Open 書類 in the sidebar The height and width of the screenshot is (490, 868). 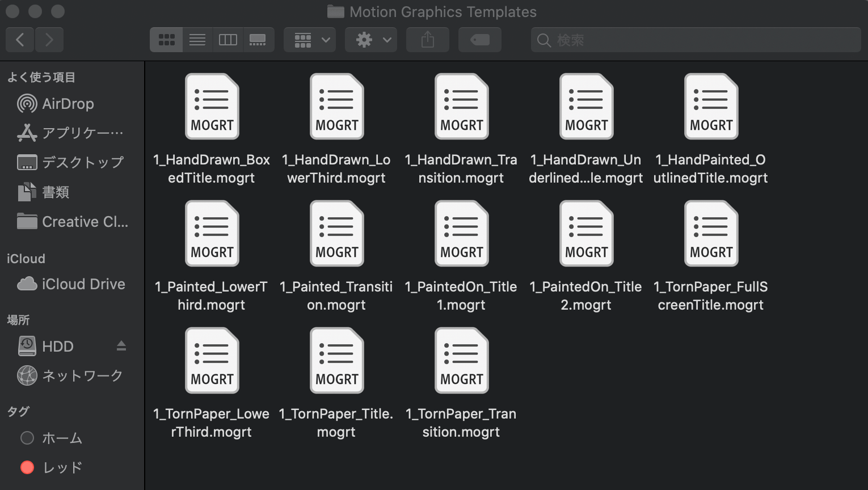tap(43, 192)
